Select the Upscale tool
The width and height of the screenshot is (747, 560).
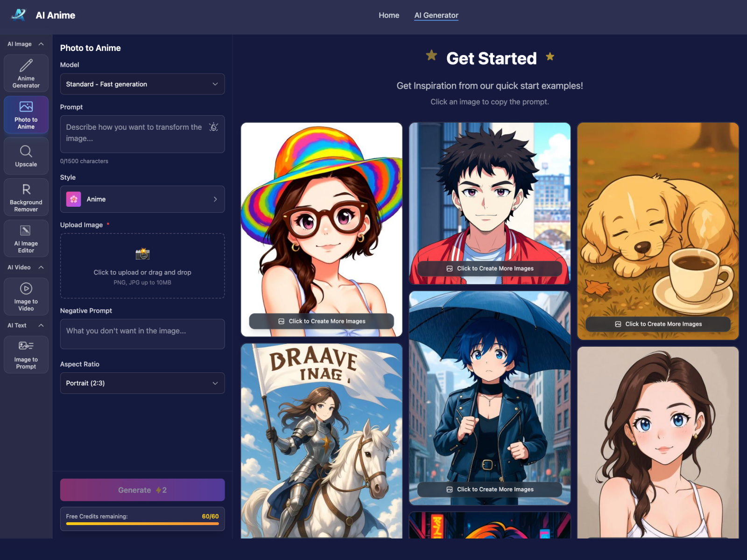(26, 156)
